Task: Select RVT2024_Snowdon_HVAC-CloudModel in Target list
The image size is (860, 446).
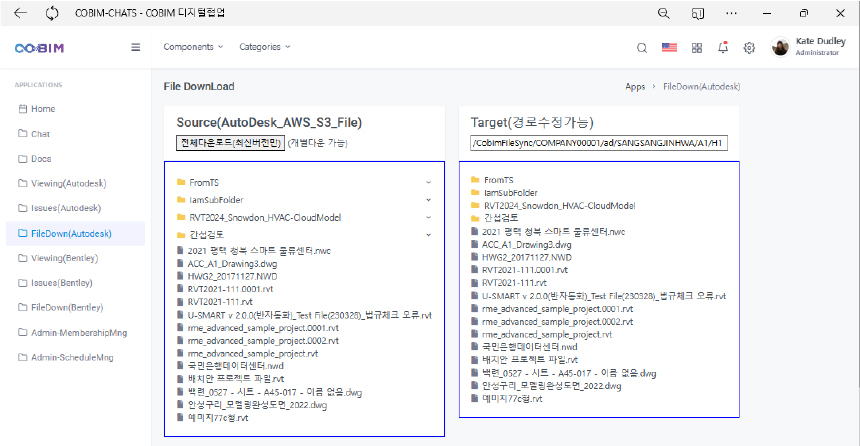Action: tap(559, 206)
